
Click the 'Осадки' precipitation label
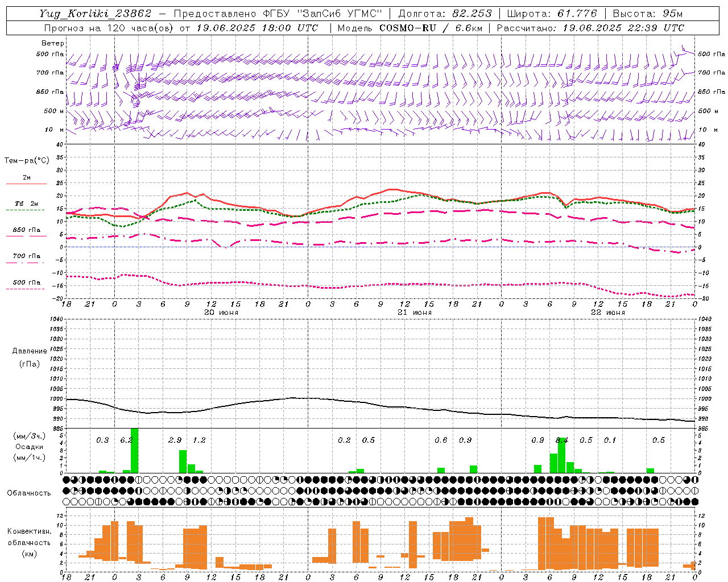[x=30, y=447]
